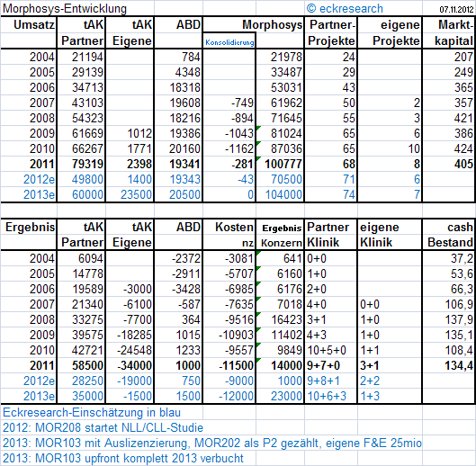Select blue Partner Klinik 10+6+3

(327, 396)
